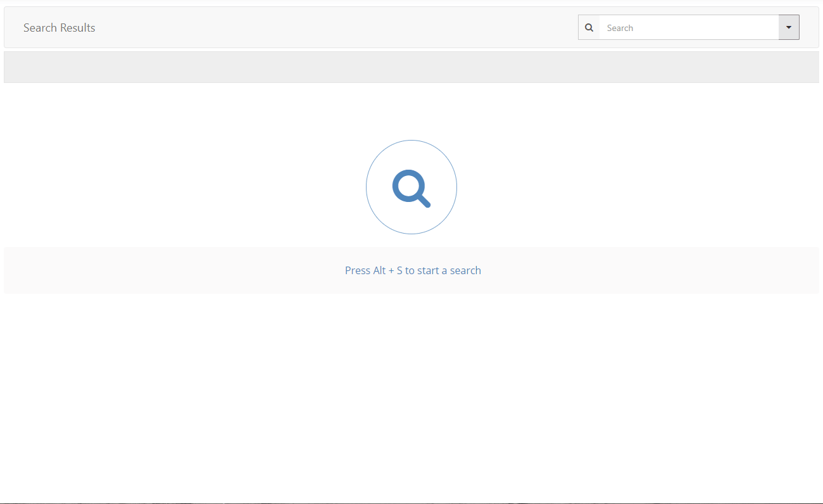Image resolution: width=823 pixels, height=504 pixels.
Task: Click the small magnifier icon beside Search
Action: pos(589,28)
